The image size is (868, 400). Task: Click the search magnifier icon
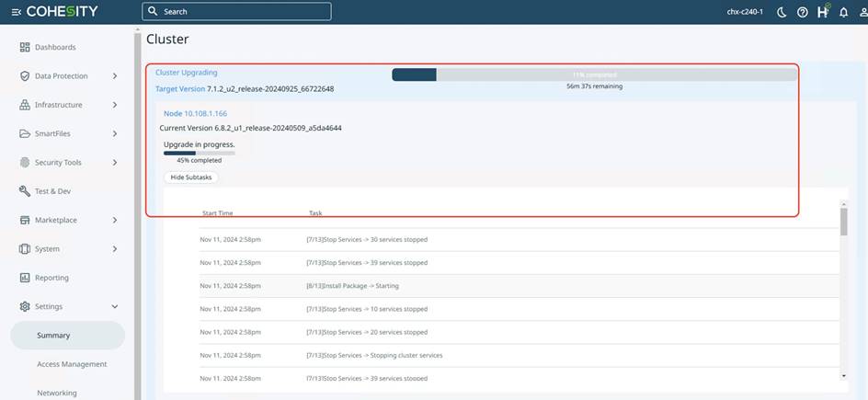[154, 11]
